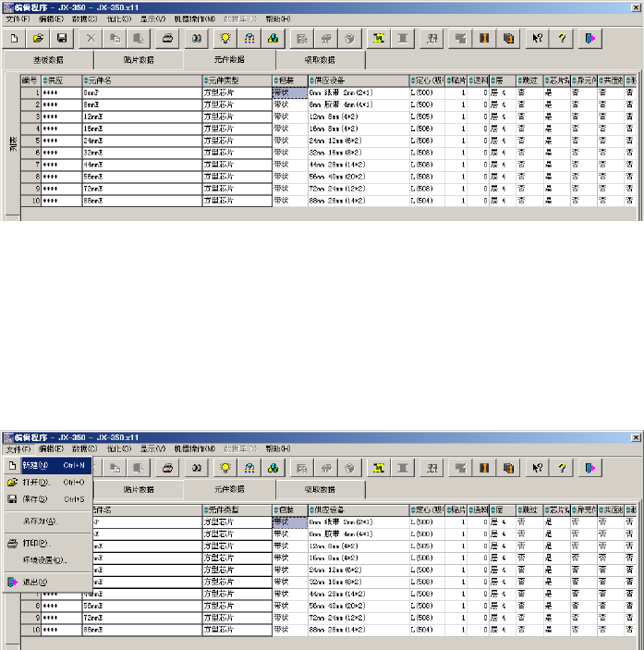The height and width of the screenshot is (650, 644).
Task: Open 机器操作(M) menu in upper window
Action: point(195,19)
